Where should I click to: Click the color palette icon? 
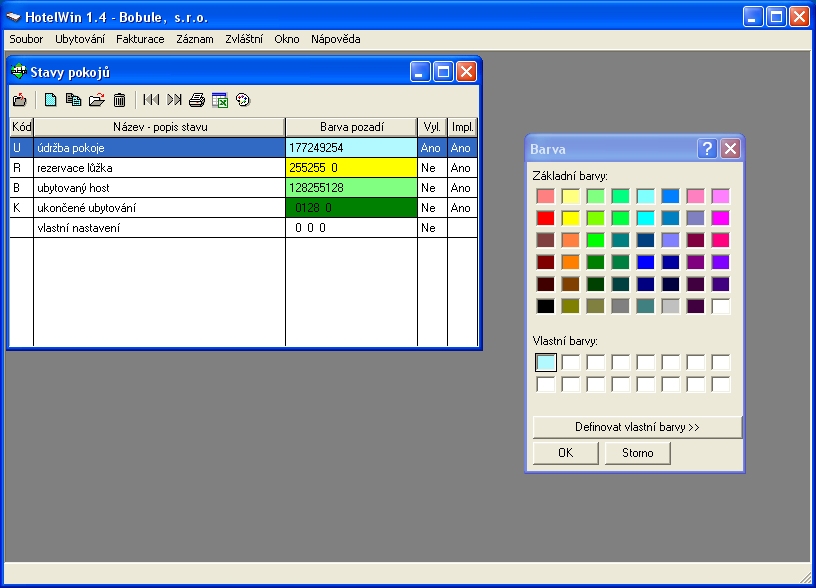[x=242, y=100]
